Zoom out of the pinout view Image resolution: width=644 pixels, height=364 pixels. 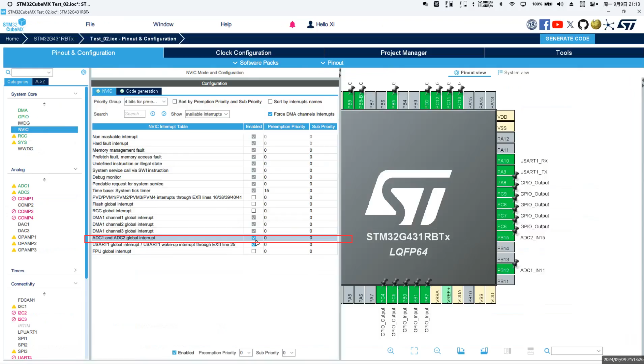(x=437, y=351)
